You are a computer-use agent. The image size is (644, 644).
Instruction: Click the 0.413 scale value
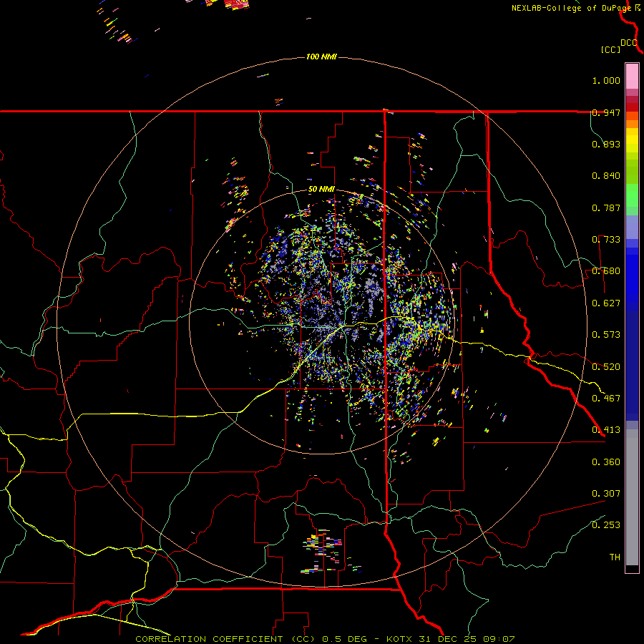click(x=606, y=430)
